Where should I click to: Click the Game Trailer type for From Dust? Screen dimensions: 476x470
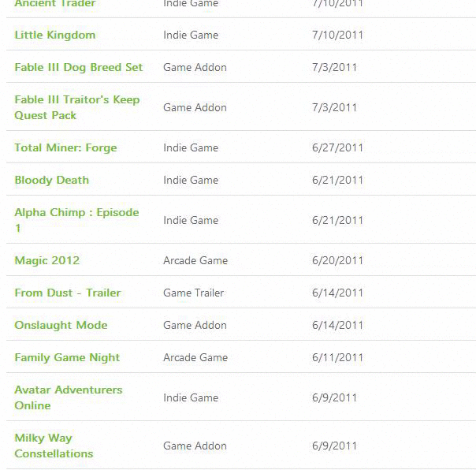tap(194, 293)
